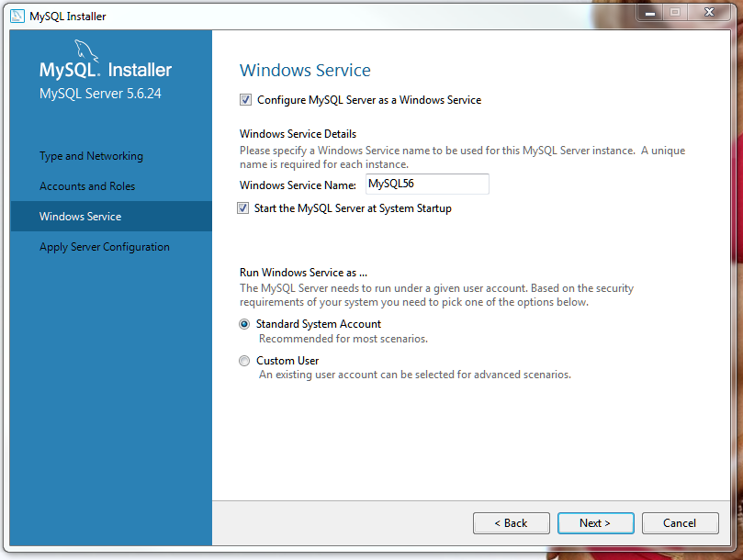
Task: Click the Windows Service Name input field
Action: point(427,184)
